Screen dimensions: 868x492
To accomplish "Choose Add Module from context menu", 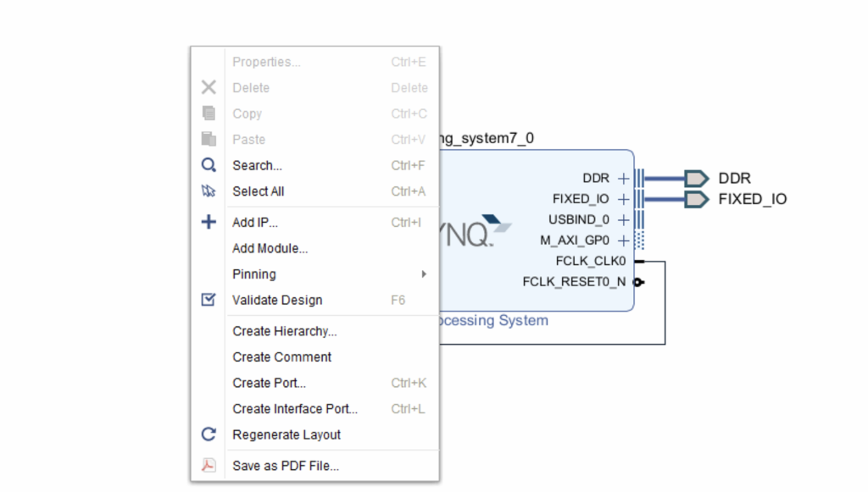I will point(270,248).
